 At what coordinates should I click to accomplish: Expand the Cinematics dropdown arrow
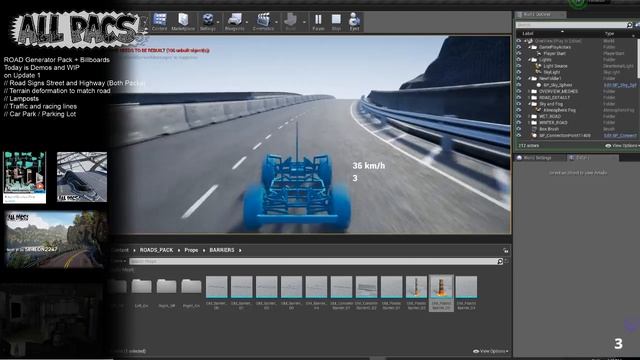click(x=277, y=22)
